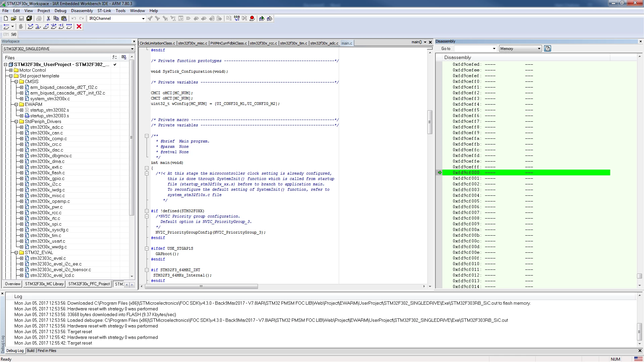Select the Build log tab

[x=31, y=351]
